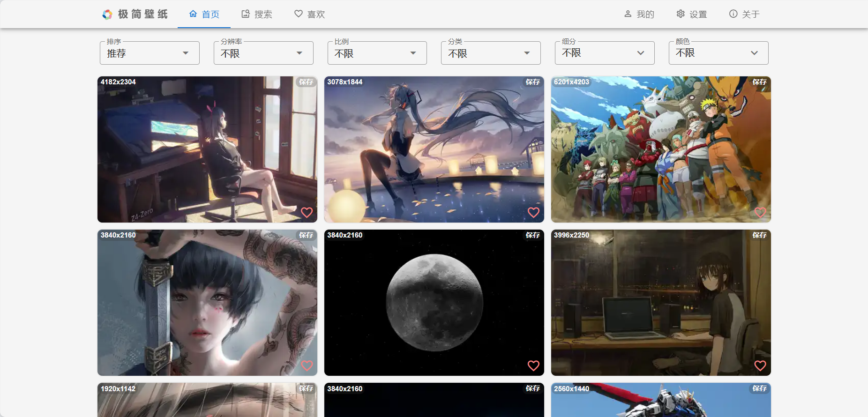Open 设置 settings page
Viewport: 868px width, 417px height.
[692, 14]
